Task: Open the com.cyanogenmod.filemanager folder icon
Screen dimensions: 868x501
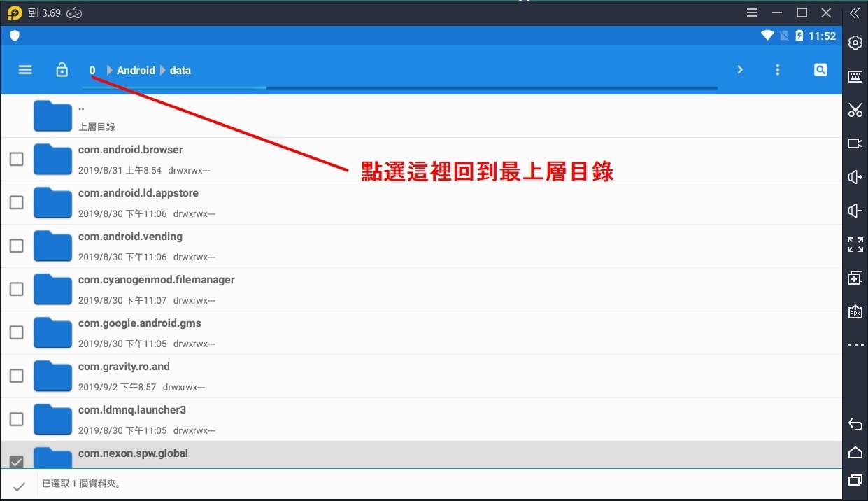Action: 52,290
